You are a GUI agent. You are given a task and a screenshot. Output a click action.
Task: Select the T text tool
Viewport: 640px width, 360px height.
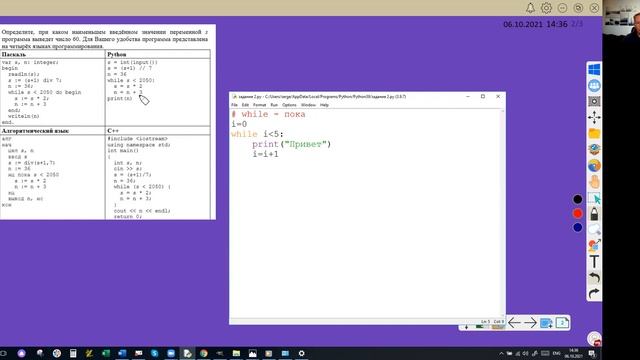coord(594,262)
